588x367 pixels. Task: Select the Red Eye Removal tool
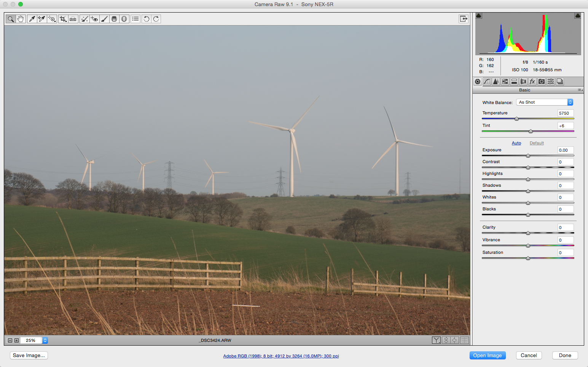(x=94, y=19)
